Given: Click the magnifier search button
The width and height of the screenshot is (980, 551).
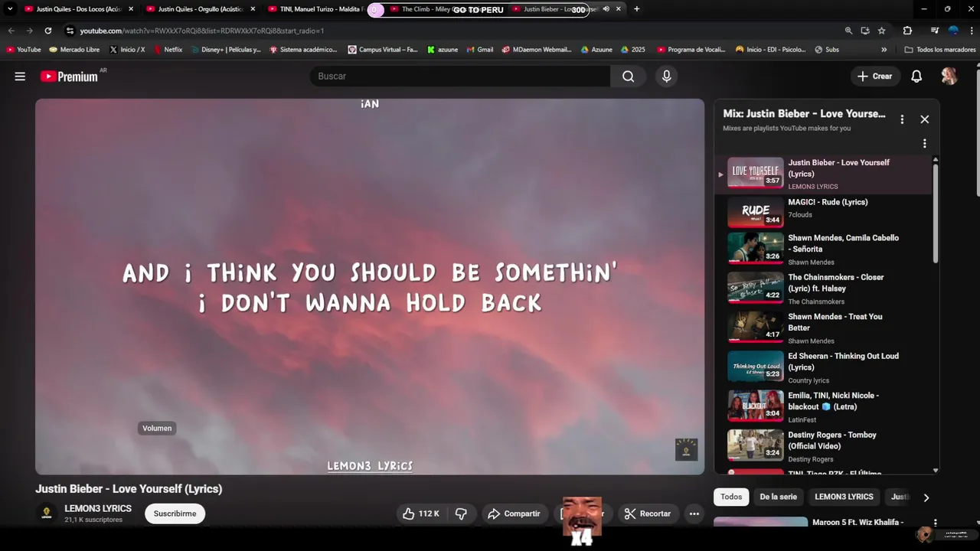Looking at the screenshot, I should coord(629,77).
